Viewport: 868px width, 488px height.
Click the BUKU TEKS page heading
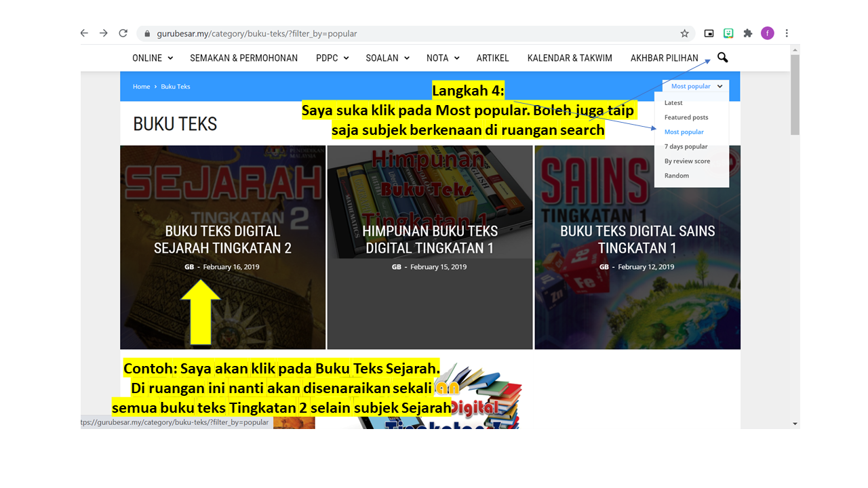[175, 124]
